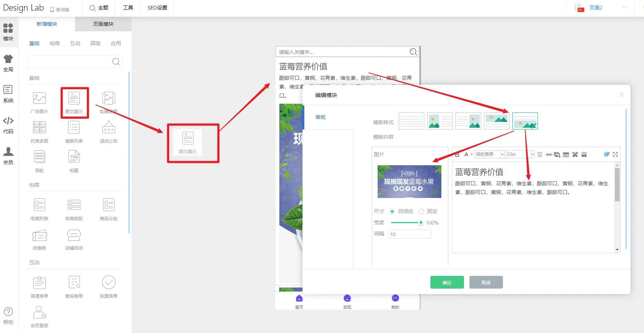Screen dimensions: 644x333
Task: Add the 滚动公告 module
Action: click(x=109, y=128)
